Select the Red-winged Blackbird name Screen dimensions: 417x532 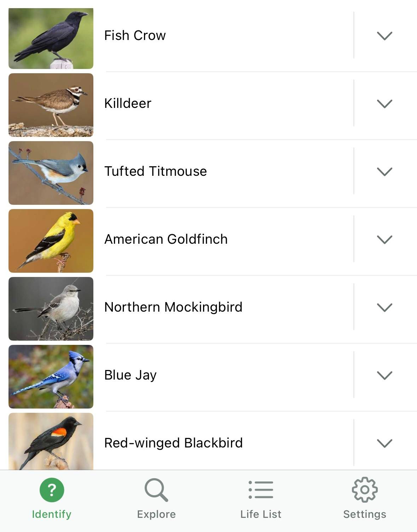tap(174, 443)
